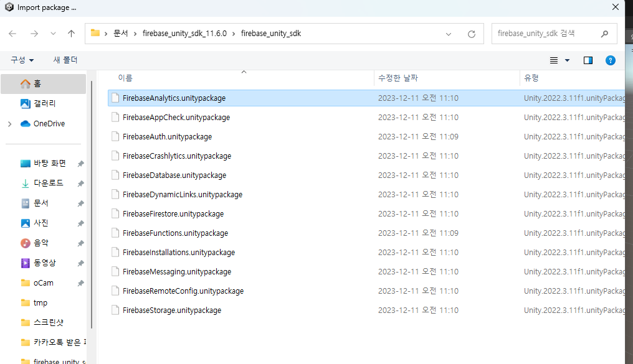Image resolution: width=633 pixels, height=364 pixels.
Task: Select FirebaseDatabase.unitypackage file
Action: coord(174,175)
